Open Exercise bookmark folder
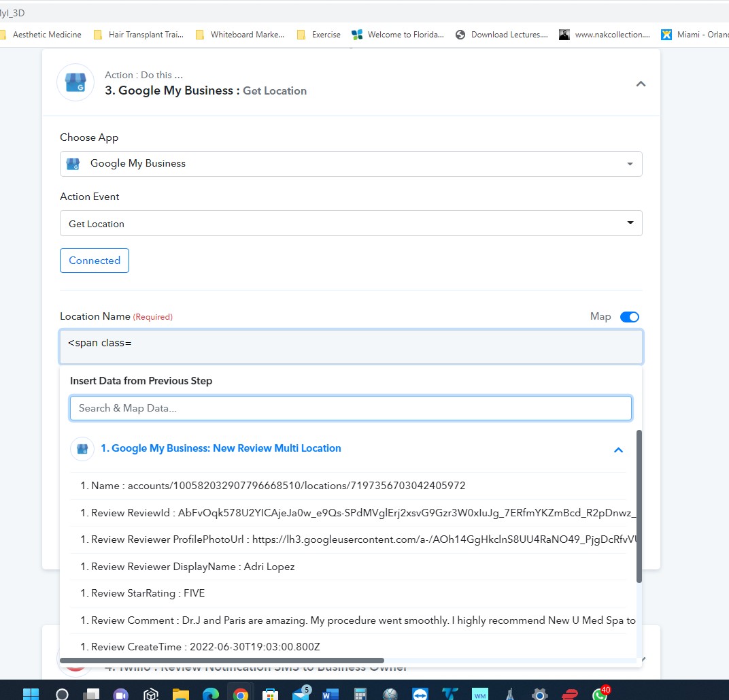 pos(319,35)
